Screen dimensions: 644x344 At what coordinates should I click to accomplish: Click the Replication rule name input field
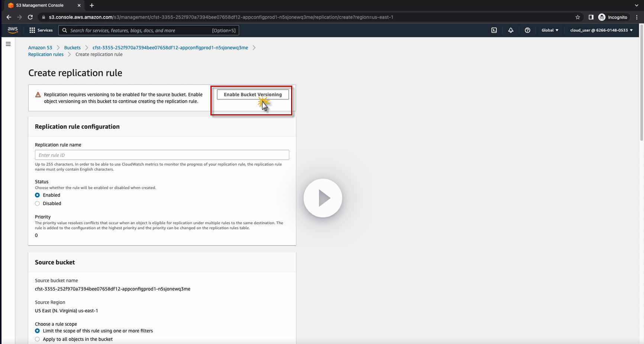pos(162,155)
